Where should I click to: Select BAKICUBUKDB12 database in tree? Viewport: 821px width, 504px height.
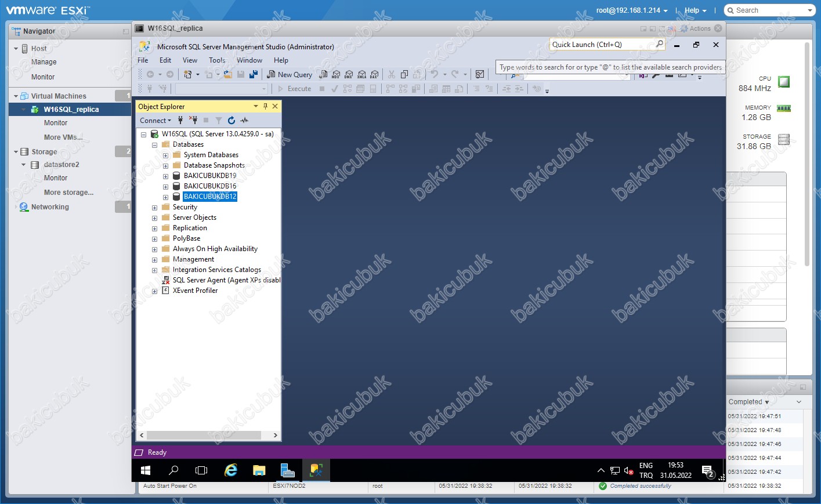pyautogui.click(x=210, y=197)
